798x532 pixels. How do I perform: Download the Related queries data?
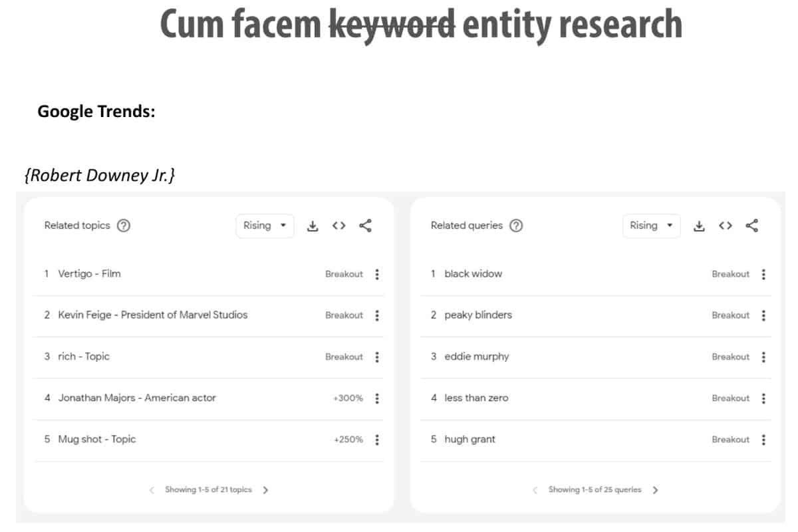(699, 226)
